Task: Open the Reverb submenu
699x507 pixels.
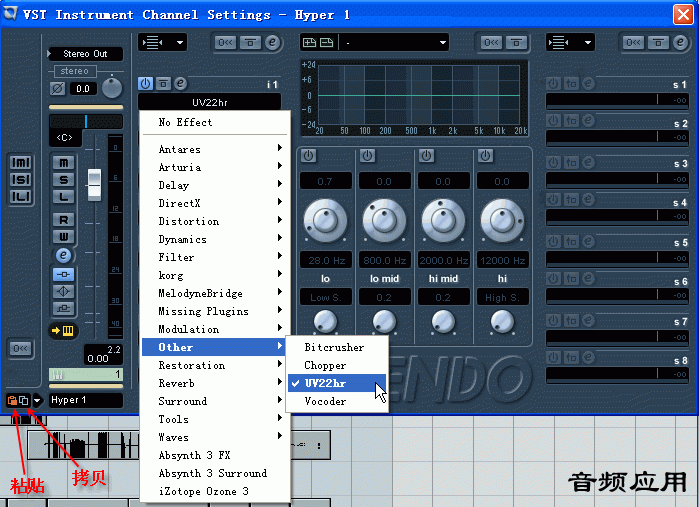Action: [x=215, y=383]
